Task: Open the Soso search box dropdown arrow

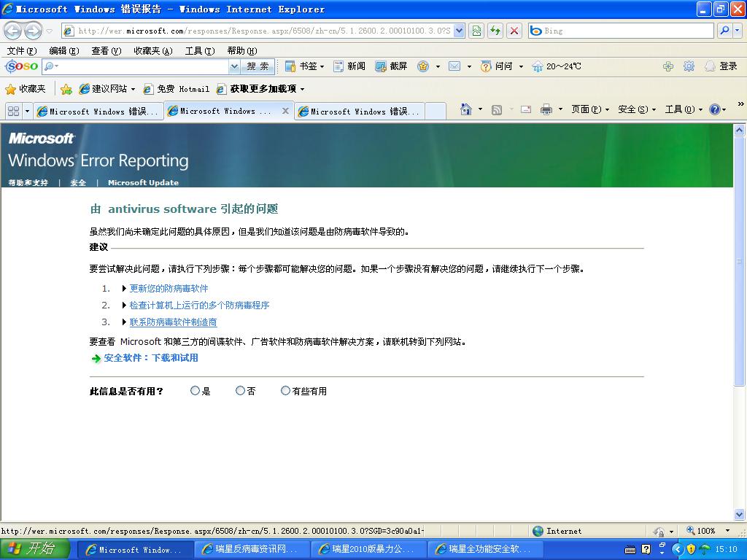Action: coord(234,66)
